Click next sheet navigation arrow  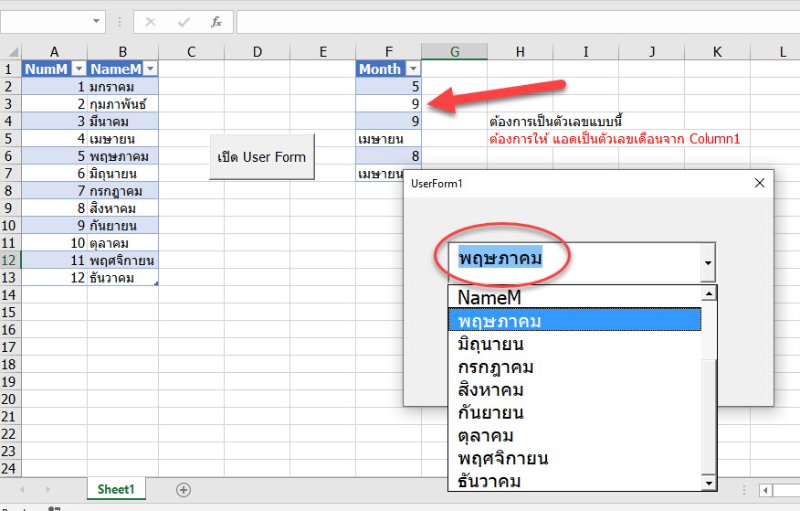pos(46,489)
